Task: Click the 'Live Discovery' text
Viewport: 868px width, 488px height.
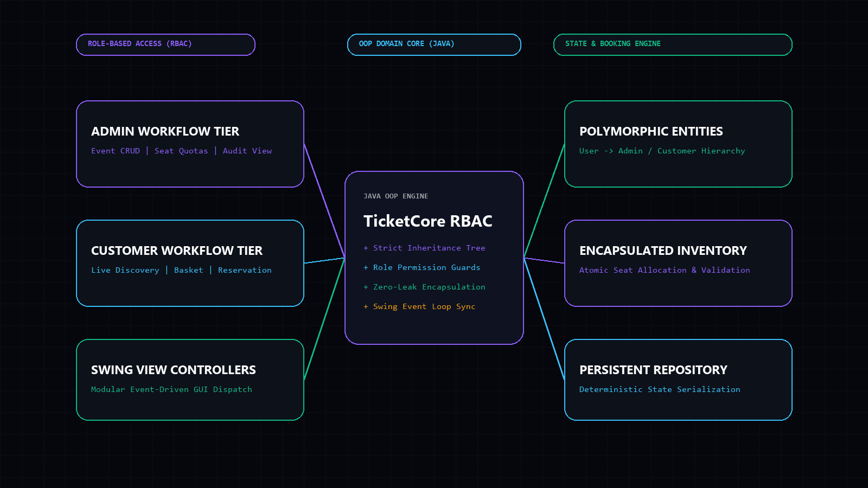Action: [x=125, y=270]
